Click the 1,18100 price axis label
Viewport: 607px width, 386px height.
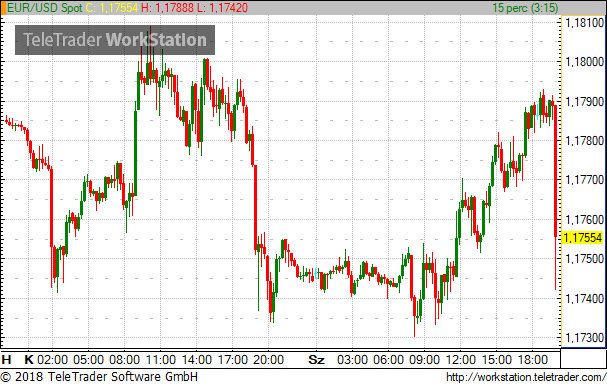[x=585, y=23]
